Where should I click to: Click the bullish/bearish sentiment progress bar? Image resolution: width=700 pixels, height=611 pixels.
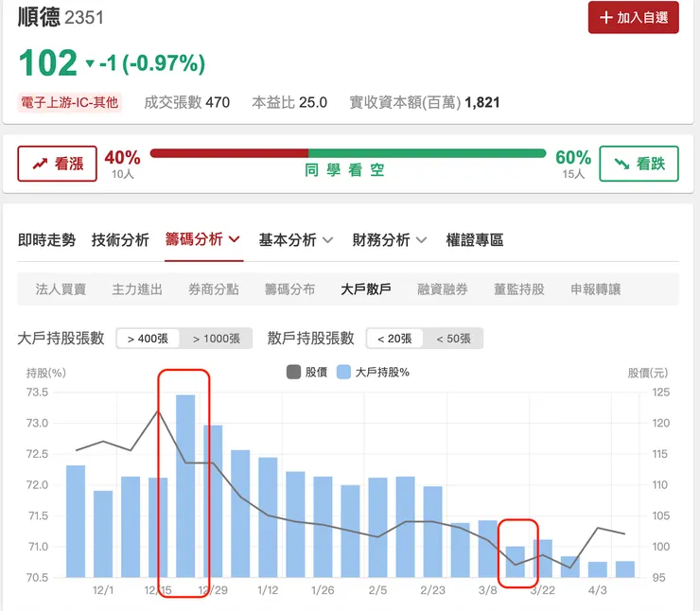tap(348, 153)
